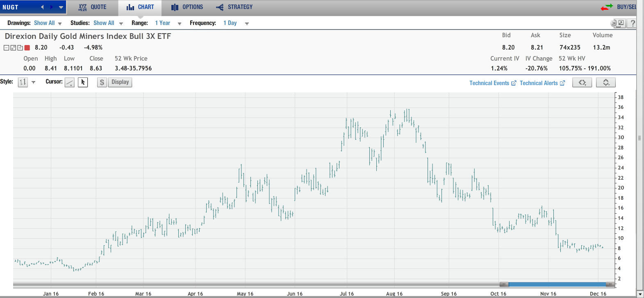Expand quote panel with plus icon

tap(20, 48)
